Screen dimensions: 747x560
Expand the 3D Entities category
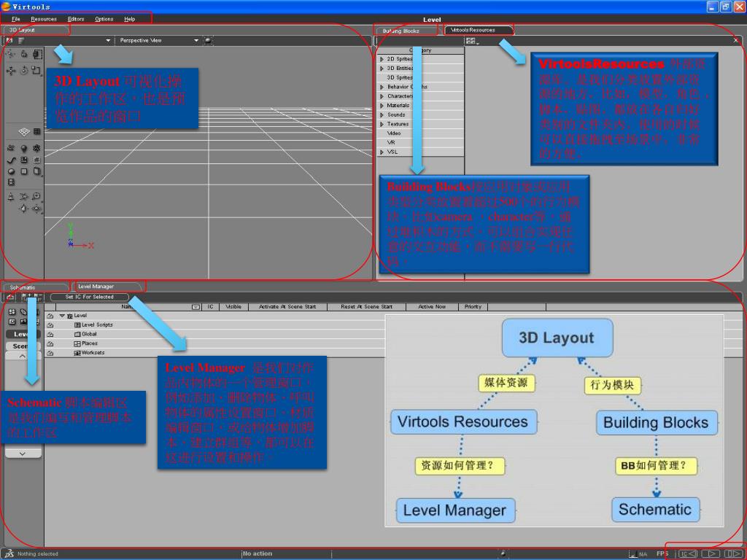[x=382, y=69]
